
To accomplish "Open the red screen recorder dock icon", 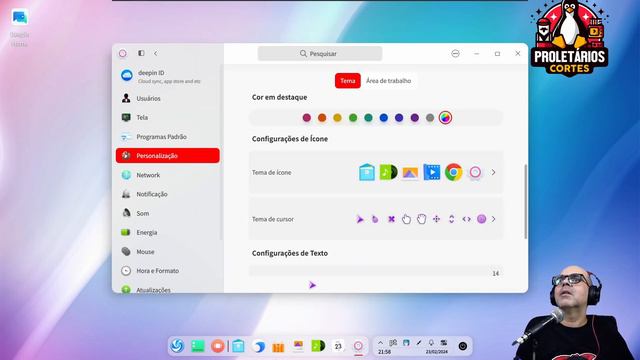I will coord(218,346).
